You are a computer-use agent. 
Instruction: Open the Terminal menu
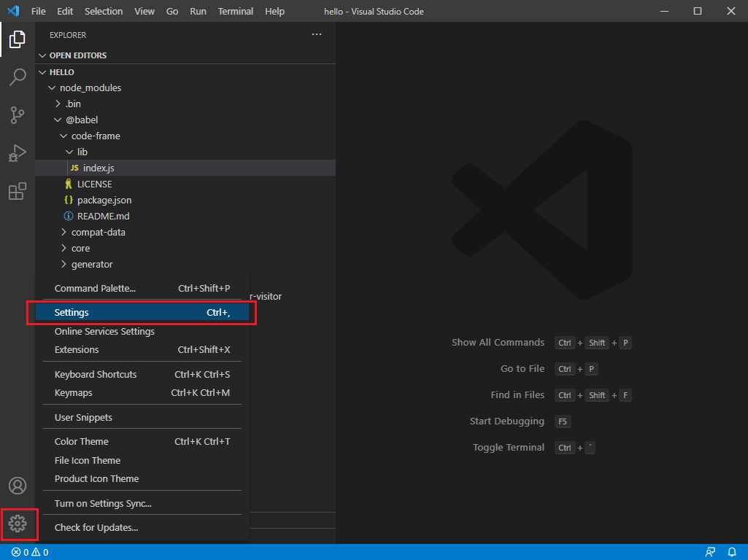pyautogui.click(x=236, y=11)
